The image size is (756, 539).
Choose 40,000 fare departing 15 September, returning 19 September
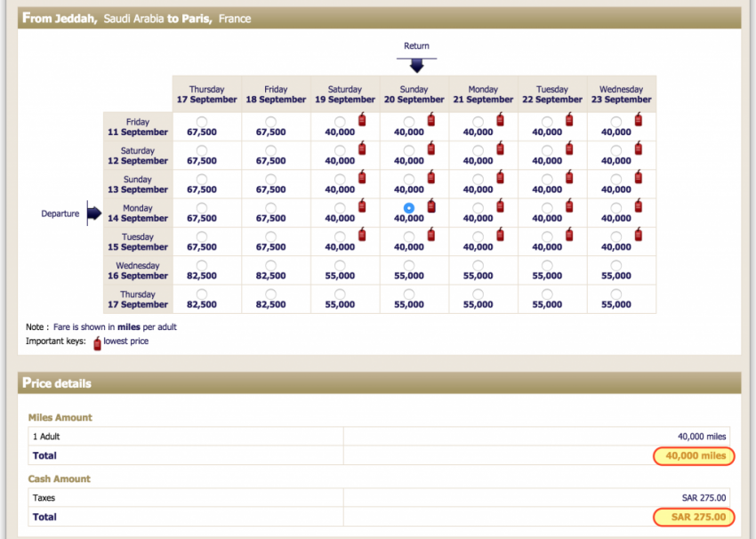pyautogui.click(x=340, y=237)
